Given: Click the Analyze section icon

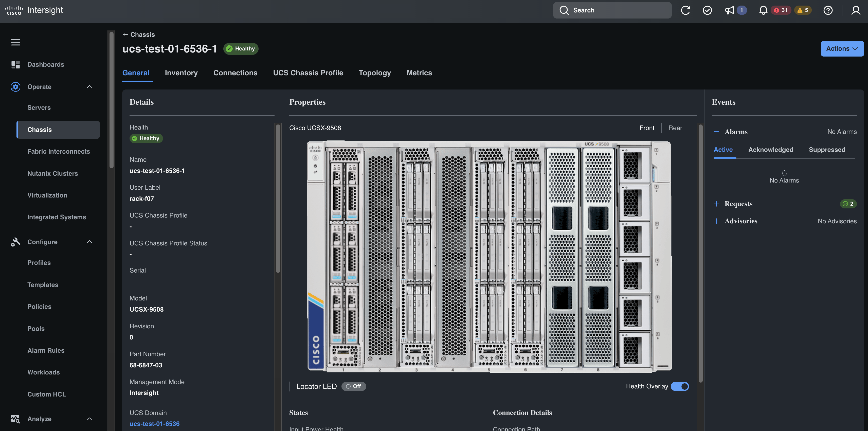Looking at the screenshot, I should [15, 419].
